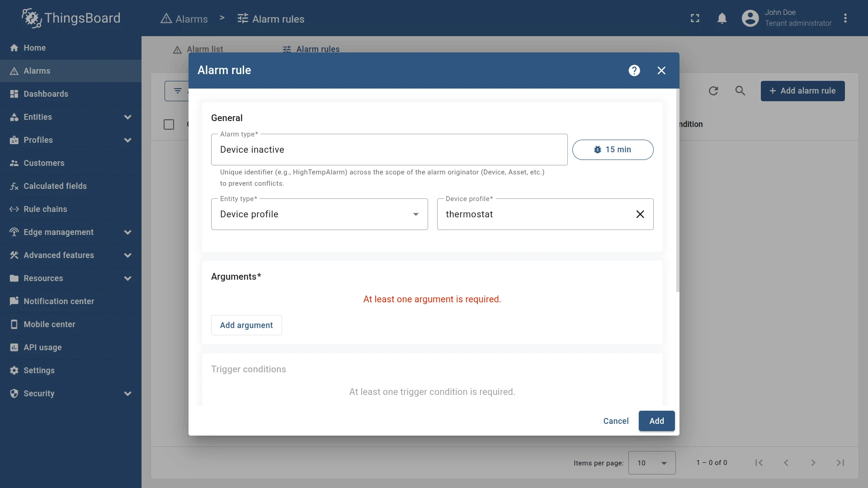Click the Home house icon
The width and height of the screenshot is (868, 488).
tap(14, 48)
